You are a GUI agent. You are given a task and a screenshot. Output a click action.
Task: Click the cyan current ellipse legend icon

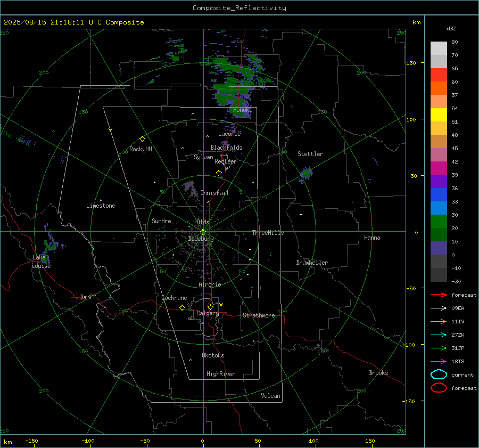[x=439, y=374]
